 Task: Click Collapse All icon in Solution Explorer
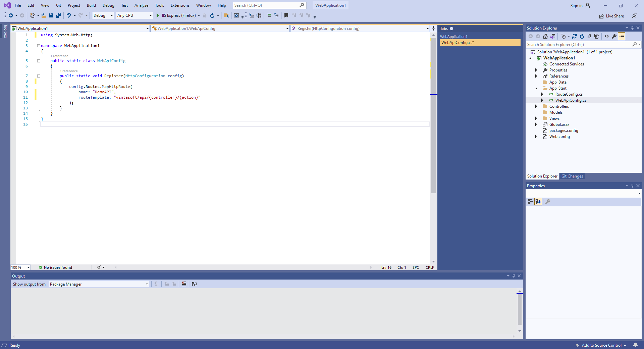pos(589,36)
